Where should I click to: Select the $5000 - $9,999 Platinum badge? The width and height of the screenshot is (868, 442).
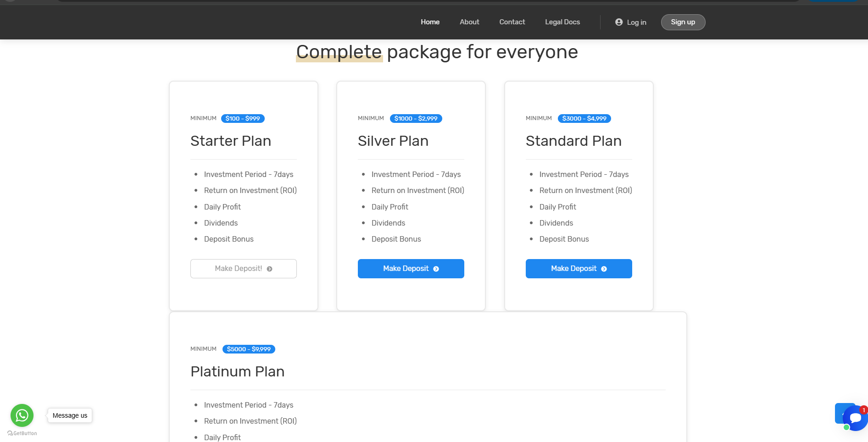(249, 349)
